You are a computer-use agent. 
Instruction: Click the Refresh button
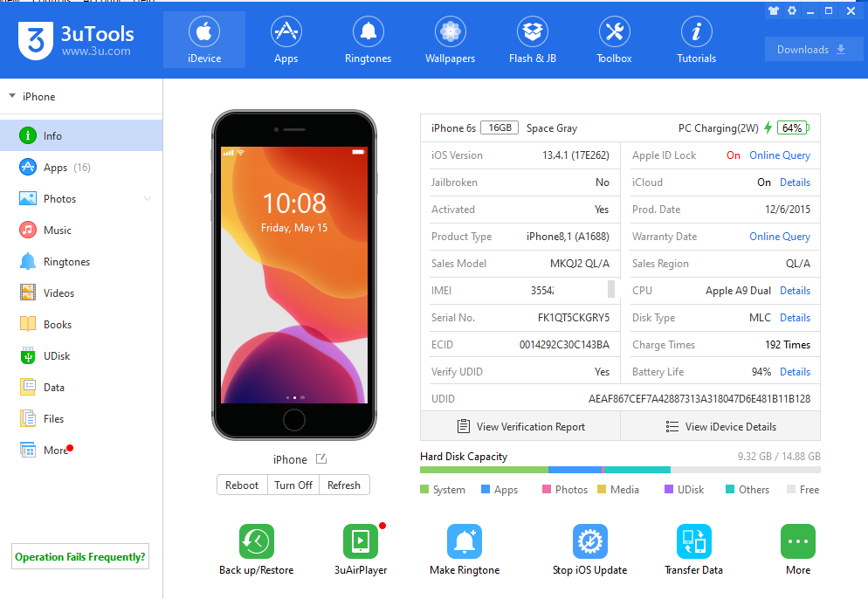(x=344, y=485)
